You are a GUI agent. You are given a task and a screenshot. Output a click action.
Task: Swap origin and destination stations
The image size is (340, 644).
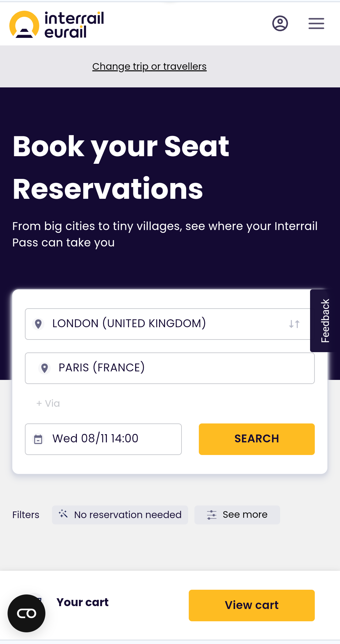(x=294, y=324)
